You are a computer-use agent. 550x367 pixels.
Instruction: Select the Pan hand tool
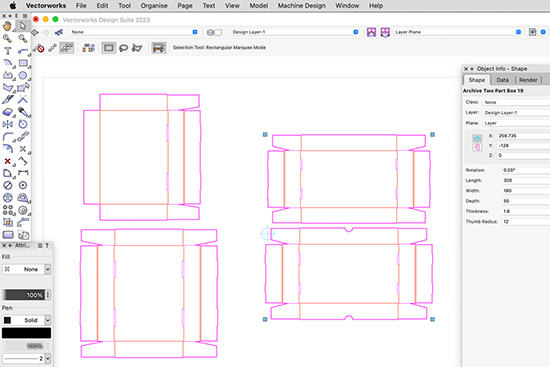tap(7, 26)
